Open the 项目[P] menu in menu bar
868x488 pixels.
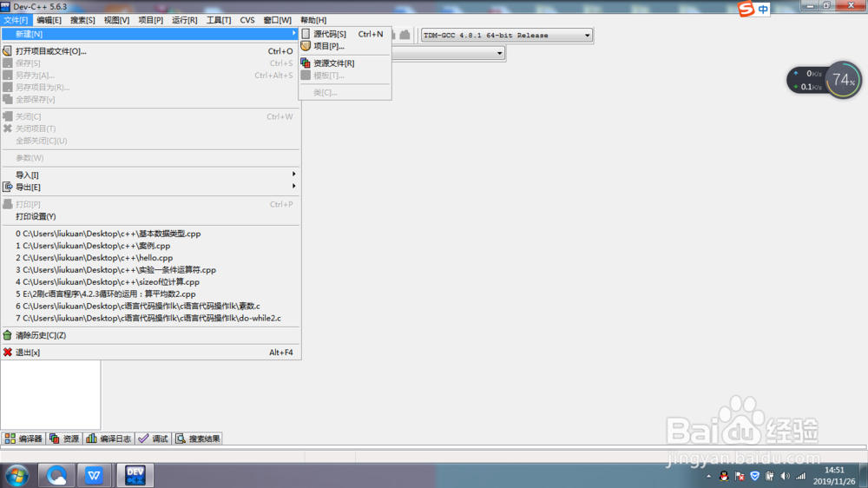(150, 20)
